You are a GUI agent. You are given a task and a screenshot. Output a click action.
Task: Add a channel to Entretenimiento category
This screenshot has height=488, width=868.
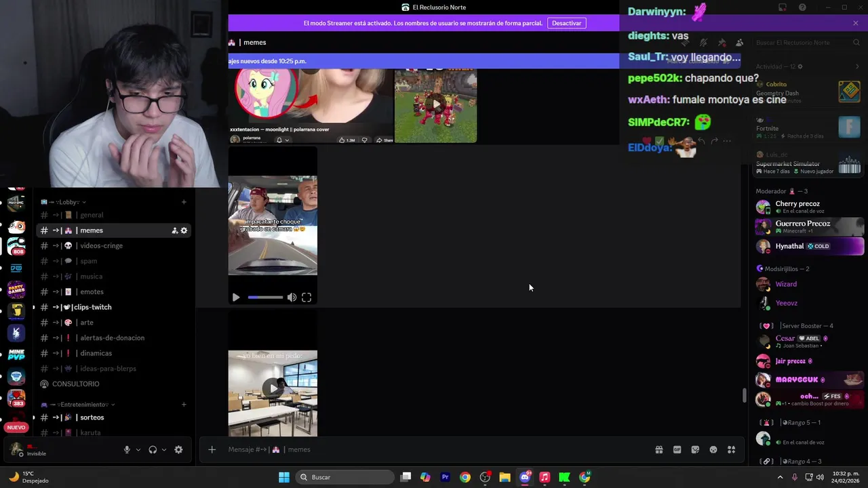tap(184, 405)
